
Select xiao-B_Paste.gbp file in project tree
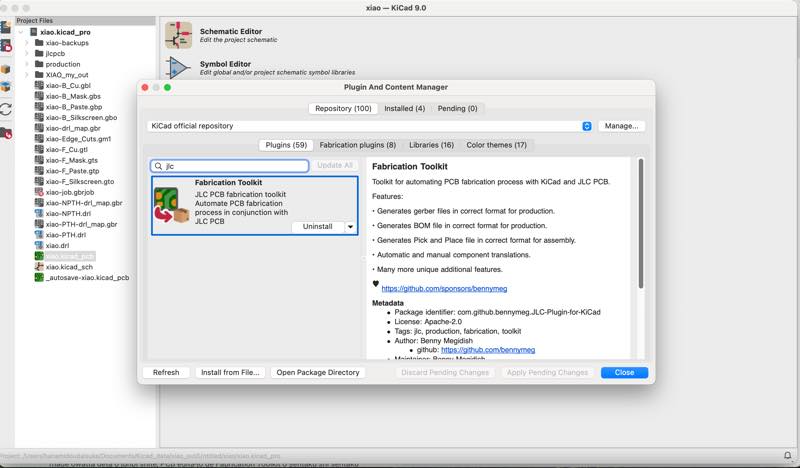tap(73, 107)
